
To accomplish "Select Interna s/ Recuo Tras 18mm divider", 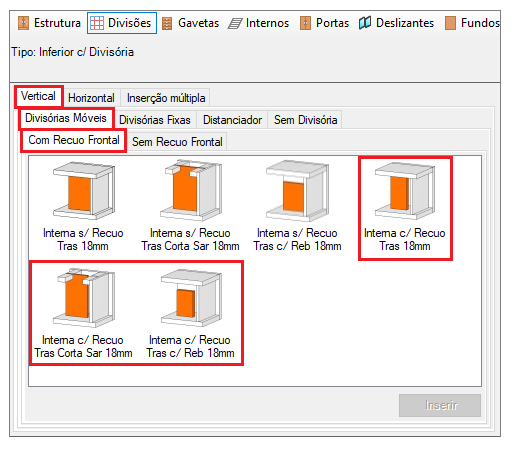I will pyautogui.click(x=83, y=206).
